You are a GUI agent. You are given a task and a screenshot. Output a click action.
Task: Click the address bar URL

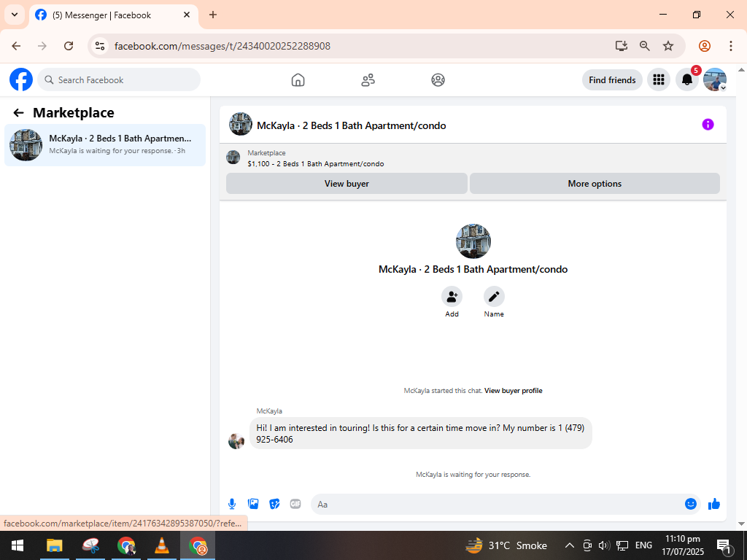tap(222, 46)
